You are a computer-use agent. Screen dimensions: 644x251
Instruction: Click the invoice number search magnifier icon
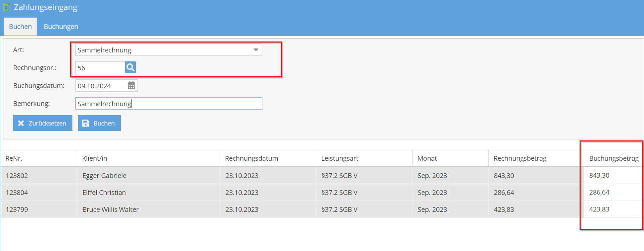coord(130,67)
